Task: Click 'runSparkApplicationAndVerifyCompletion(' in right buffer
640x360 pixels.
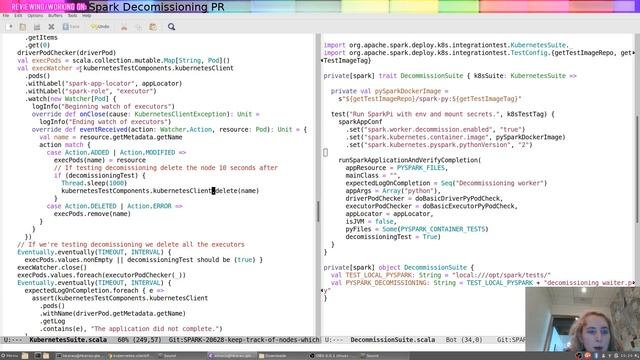Action: point(409,160)
